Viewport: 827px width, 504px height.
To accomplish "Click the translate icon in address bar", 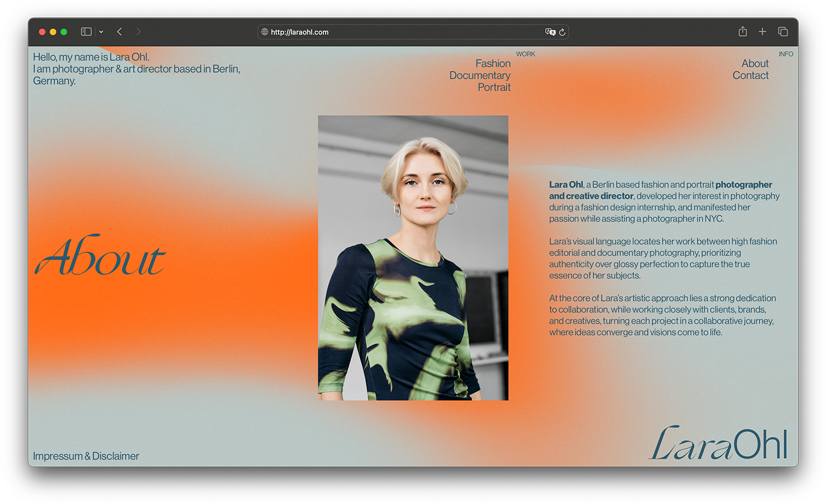I will click(x=550, y=32).
